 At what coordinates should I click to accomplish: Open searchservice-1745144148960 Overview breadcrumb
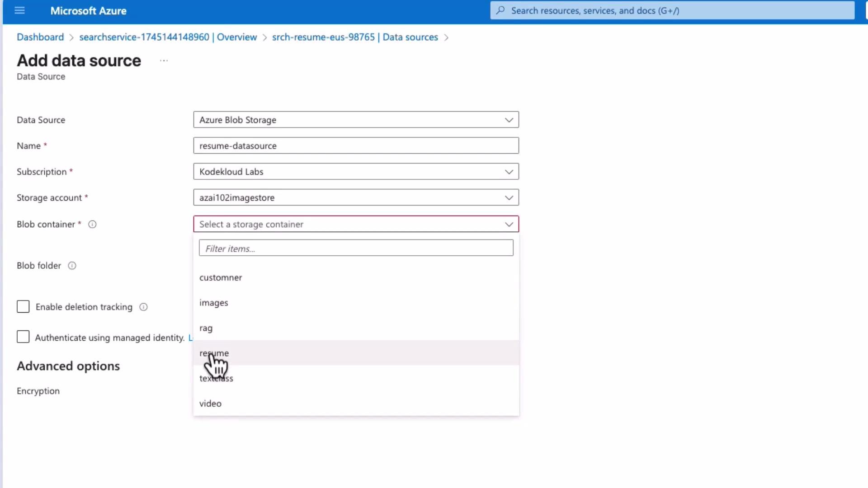168,37
